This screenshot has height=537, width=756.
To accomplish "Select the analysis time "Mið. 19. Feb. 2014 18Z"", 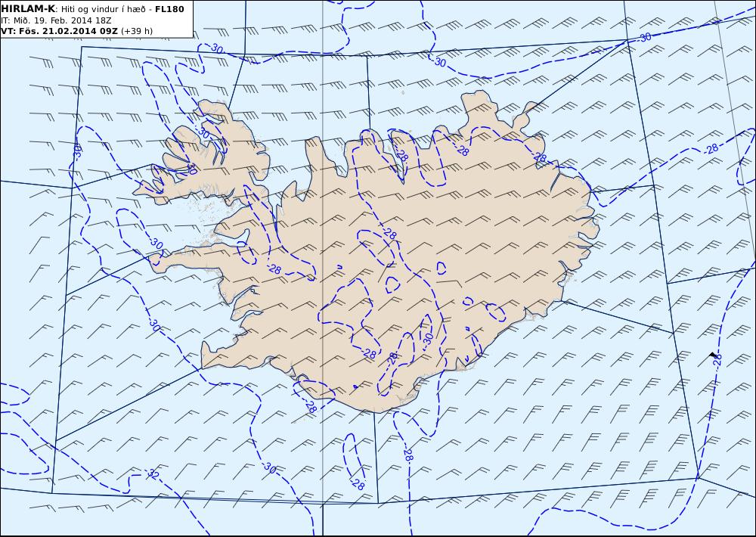I will click(x=61, y=20).
